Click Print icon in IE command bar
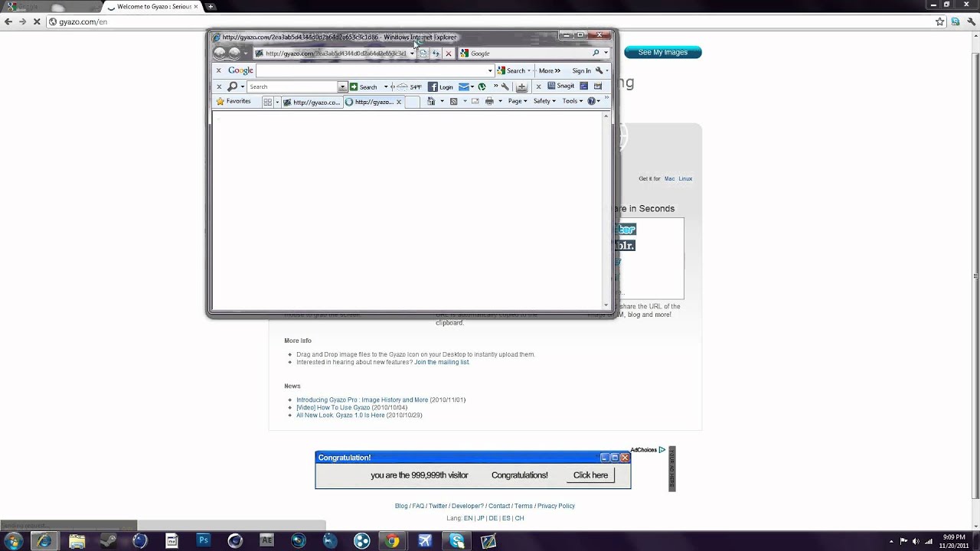This screenshot has height=551, width=980. 489,101
